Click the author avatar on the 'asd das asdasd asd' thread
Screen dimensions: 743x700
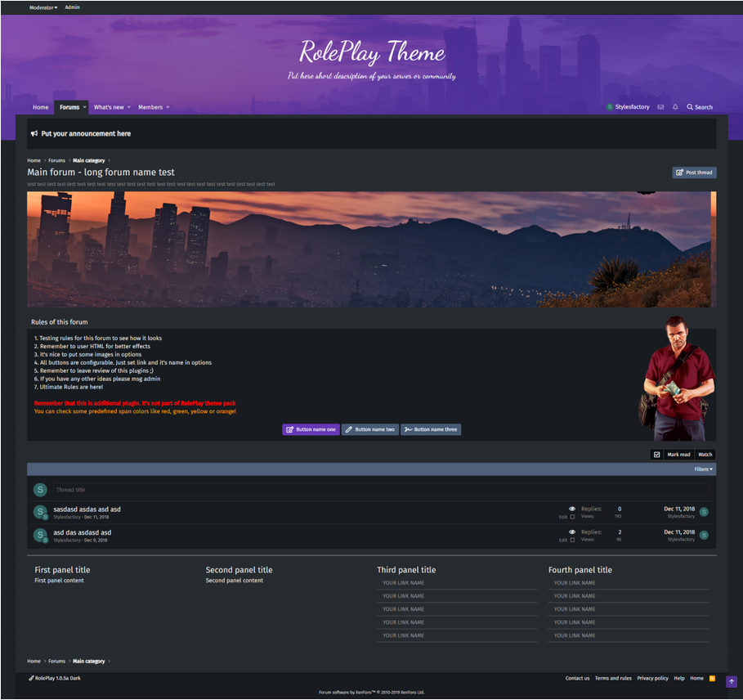40,535
